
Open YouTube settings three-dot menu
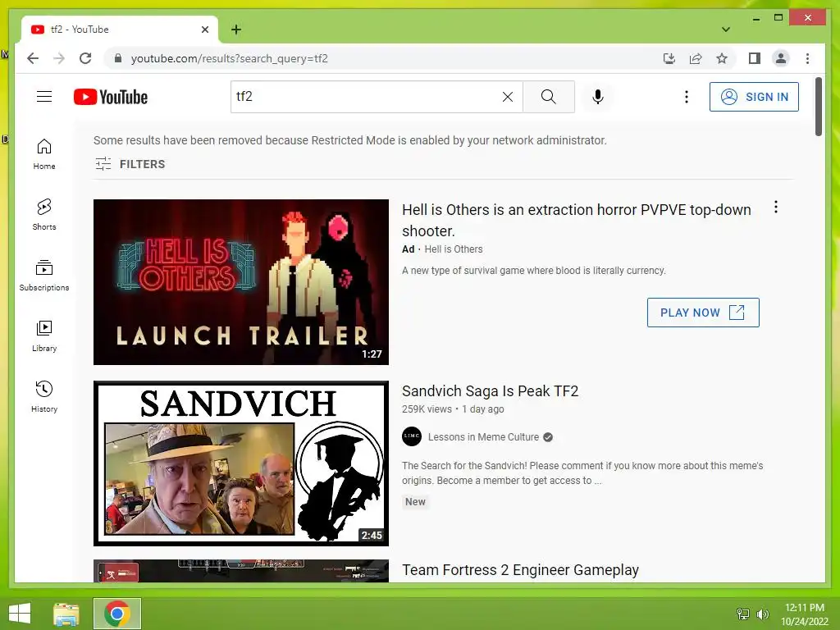[x=687, y=97]
